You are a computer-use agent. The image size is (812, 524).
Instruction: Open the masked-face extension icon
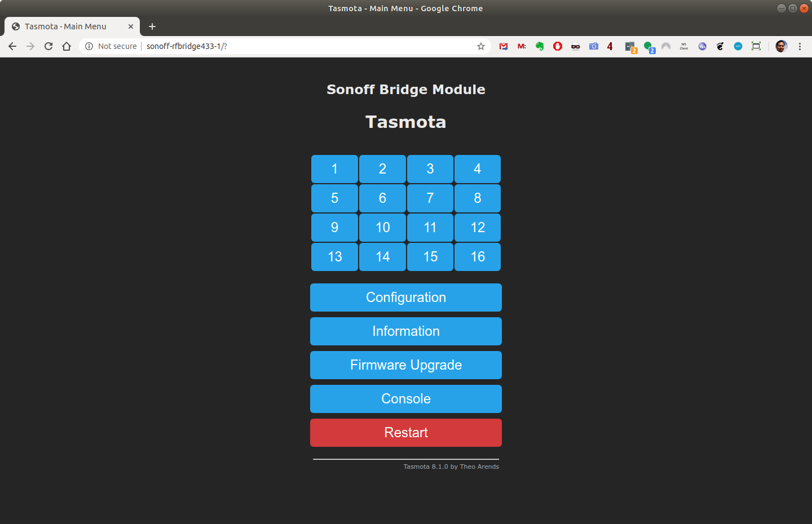coord(576,46)
